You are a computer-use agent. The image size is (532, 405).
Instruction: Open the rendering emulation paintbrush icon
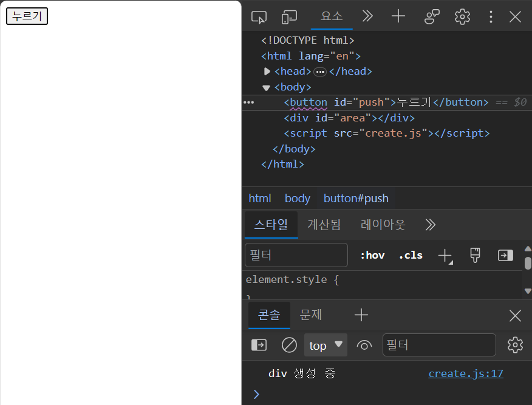(x=475, y=255)
